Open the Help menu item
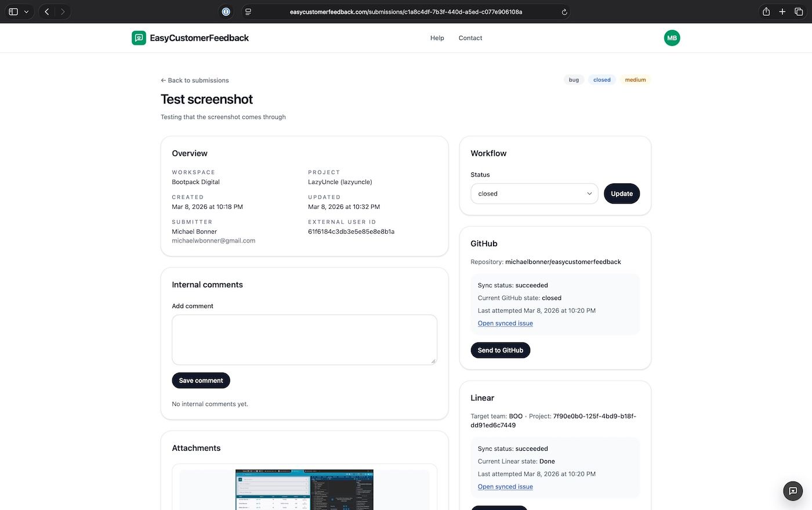The height and width of the screenshot is (510, 812). point(437,38)
